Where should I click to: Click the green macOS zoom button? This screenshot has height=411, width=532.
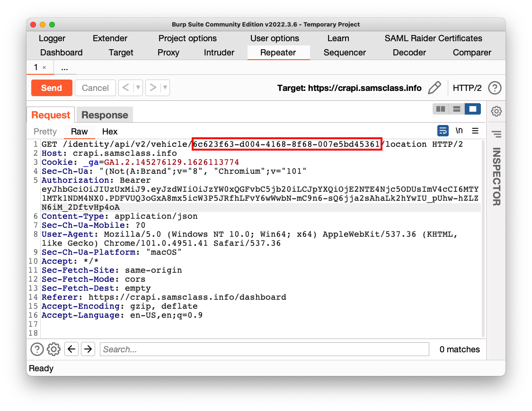point(52,25)
